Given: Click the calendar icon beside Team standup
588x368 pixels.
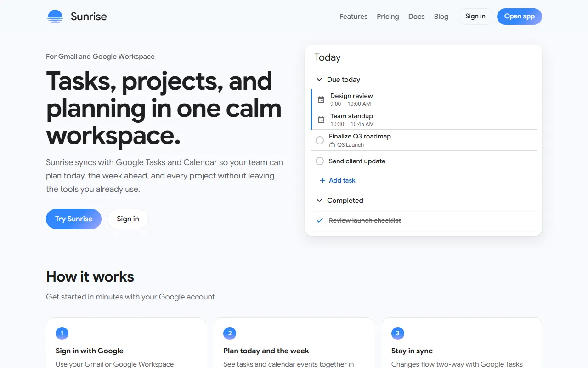Looking at the screenshot, I should coord(321,120).
